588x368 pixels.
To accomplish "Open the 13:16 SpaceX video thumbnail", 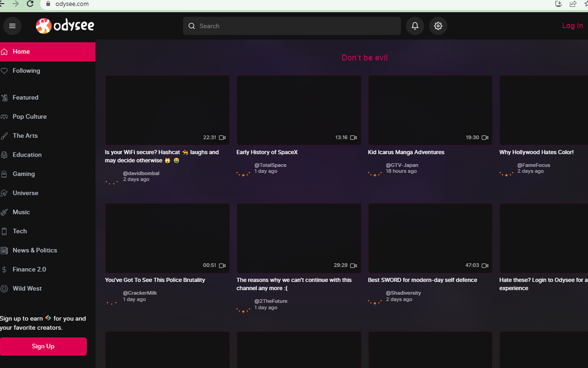I will coord(299,110).
